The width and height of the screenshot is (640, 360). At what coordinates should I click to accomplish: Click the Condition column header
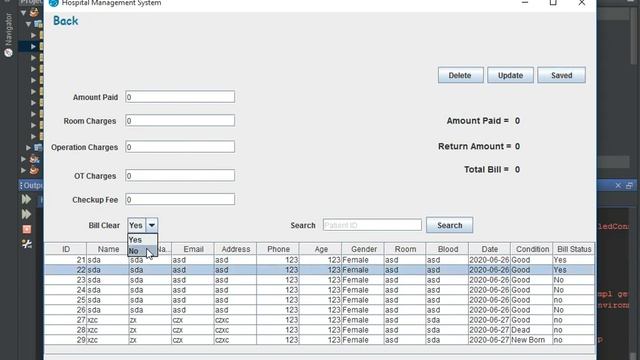point(532,249)
